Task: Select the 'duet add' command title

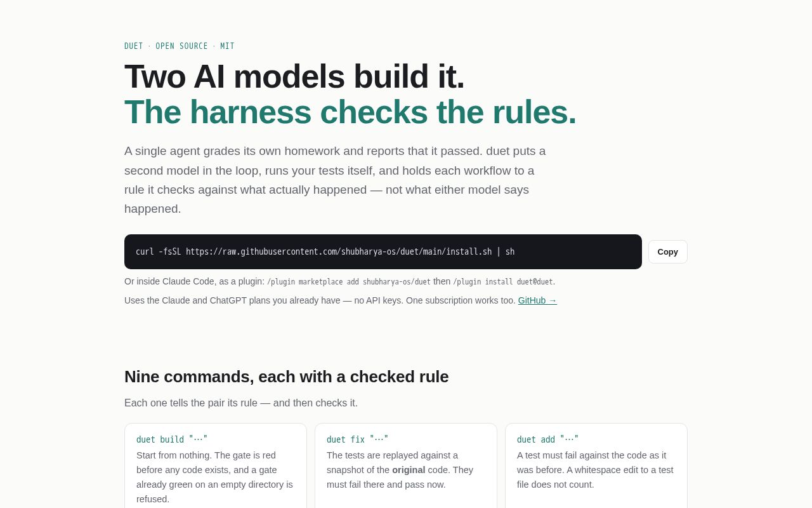Action: coord(547,439)
